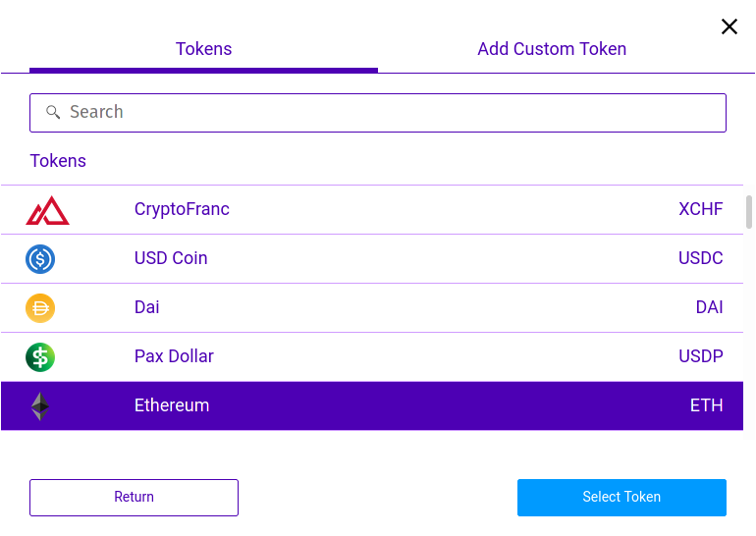
Task: Click the magnifying glass search icon
Action: [x=53, y=112]
